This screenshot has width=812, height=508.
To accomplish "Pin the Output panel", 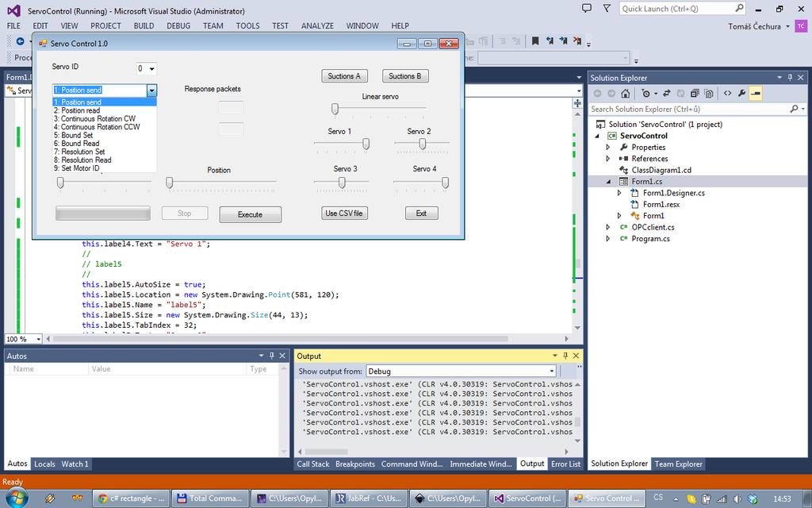I will tap(565, 356).
